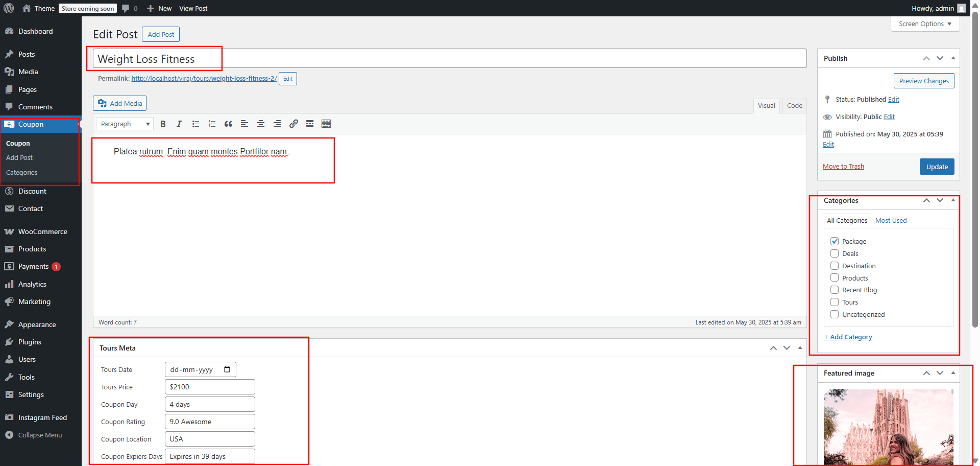Enable the Tours category checkbox

[x=835, y=302]
